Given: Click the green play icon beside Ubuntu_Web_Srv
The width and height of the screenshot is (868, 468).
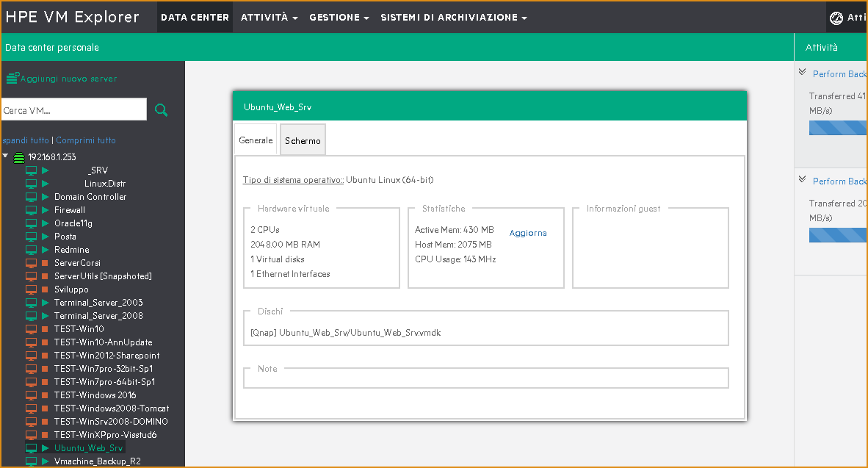Looking at the screenshot, I should (x=46, y=448).
